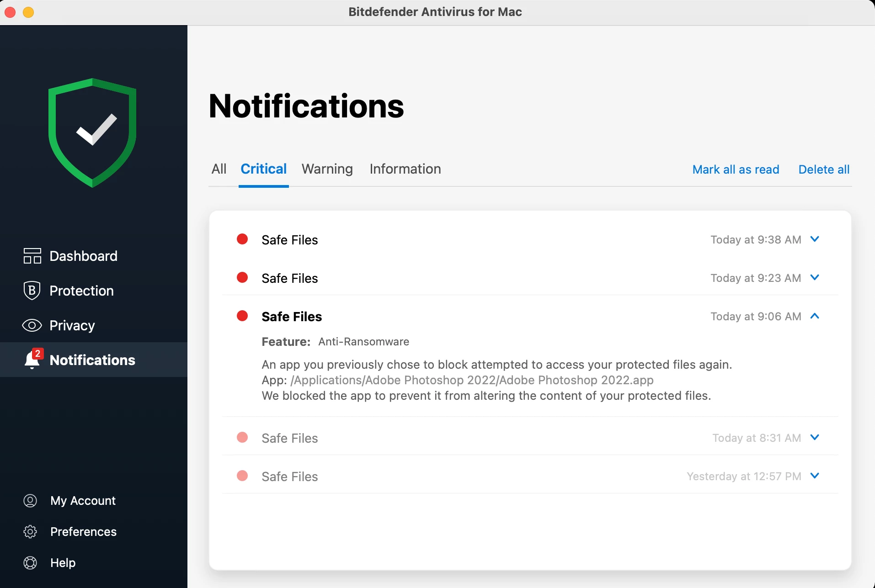Click faded dot of 8:31 AM notification

point(242,437)
